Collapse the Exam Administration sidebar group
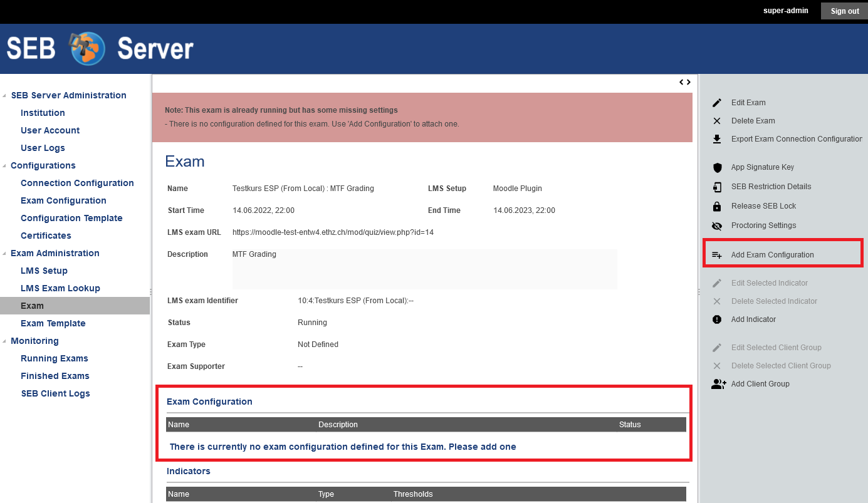The image size is (868, 503). 5,254
